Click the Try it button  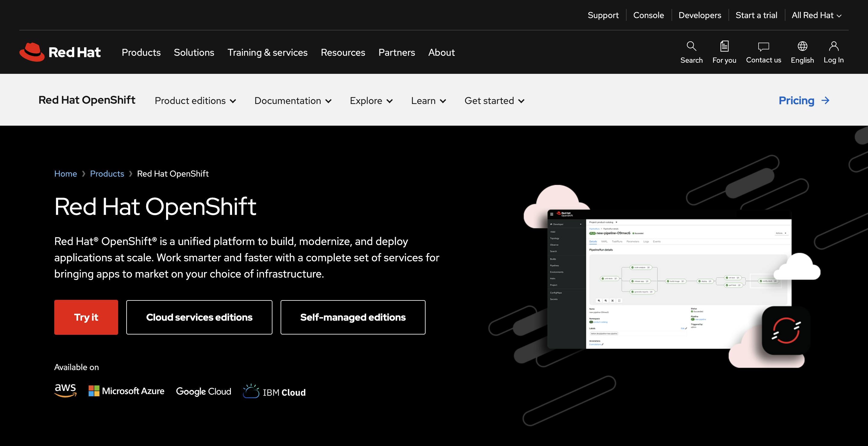click(x=86, y=317)
